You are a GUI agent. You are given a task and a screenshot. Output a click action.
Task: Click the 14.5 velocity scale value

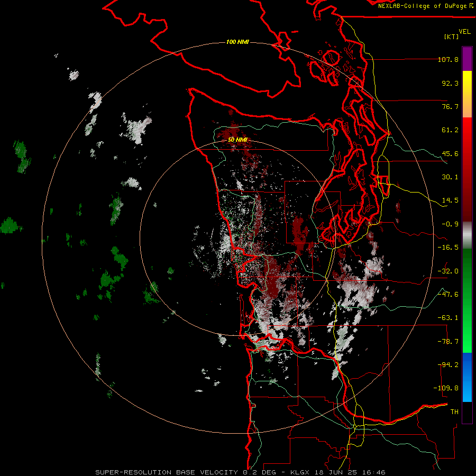click(450, 200)
